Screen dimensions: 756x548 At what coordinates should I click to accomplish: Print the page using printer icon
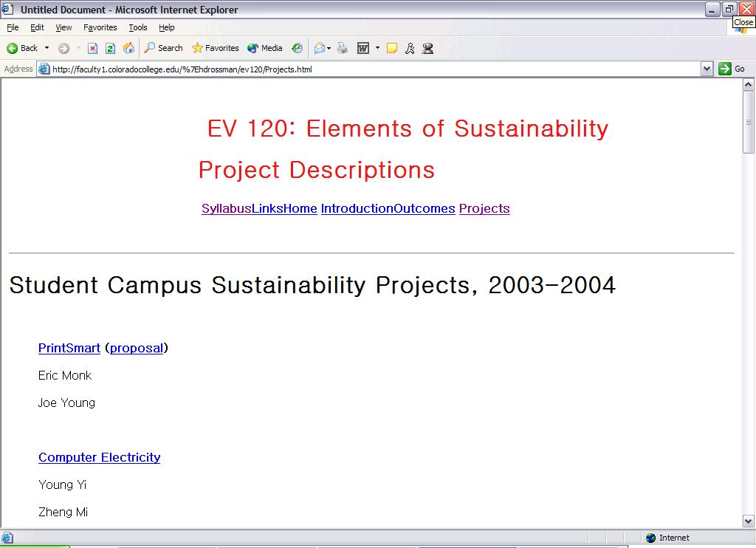[x=343, y=48]
